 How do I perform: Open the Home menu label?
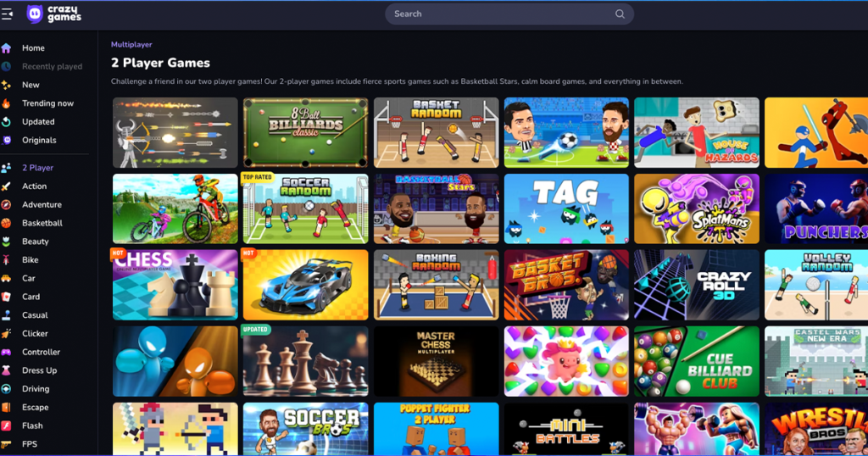(33, 48)
